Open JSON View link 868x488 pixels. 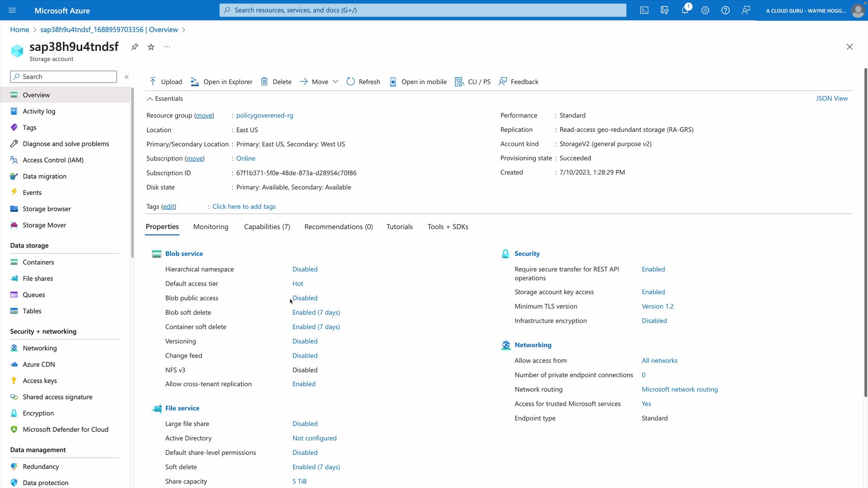coord(831,99)
